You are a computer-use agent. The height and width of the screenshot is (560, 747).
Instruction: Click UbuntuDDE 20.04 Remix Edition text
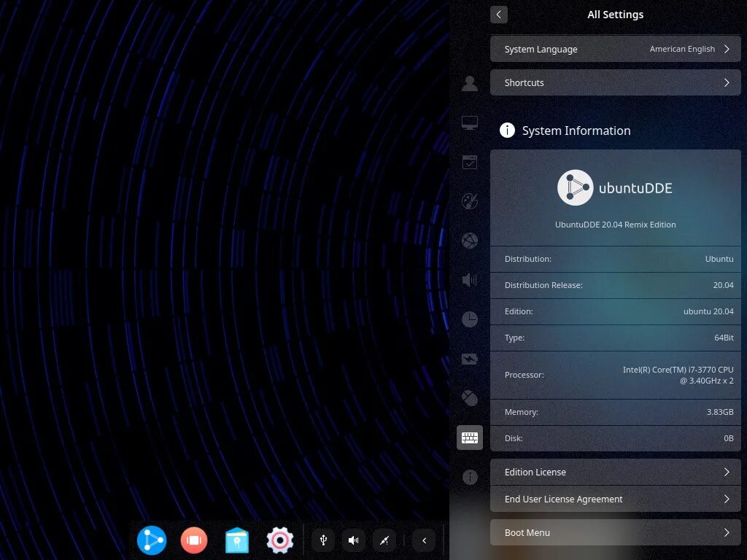point(615,225)
